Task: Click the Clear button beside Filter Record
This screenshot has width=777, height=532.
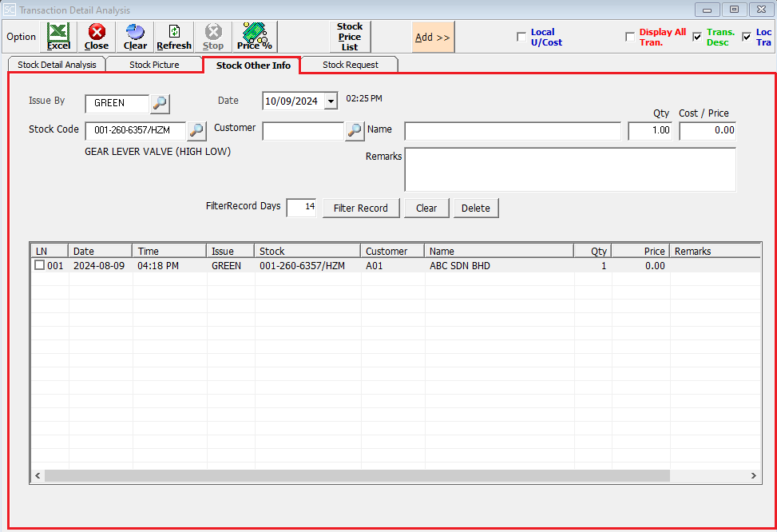Action: pos(426,208)
